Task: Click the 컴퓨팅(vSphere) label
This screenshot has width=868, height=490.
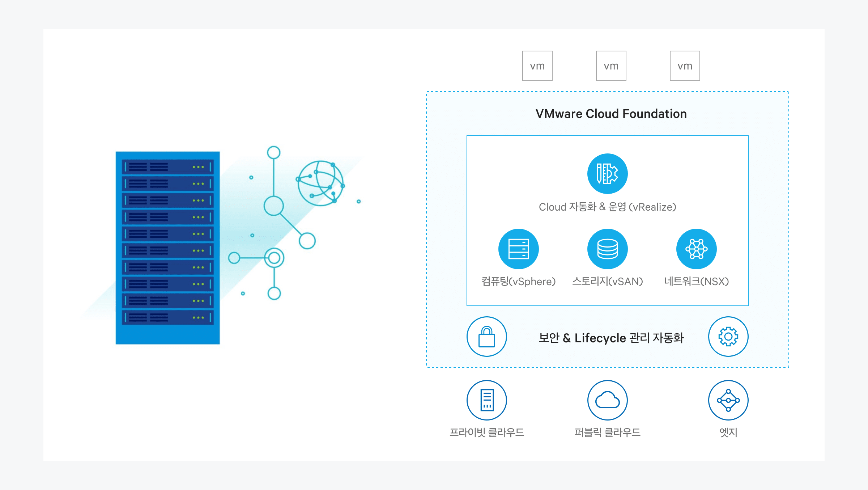Action: (x=518, y=281)
